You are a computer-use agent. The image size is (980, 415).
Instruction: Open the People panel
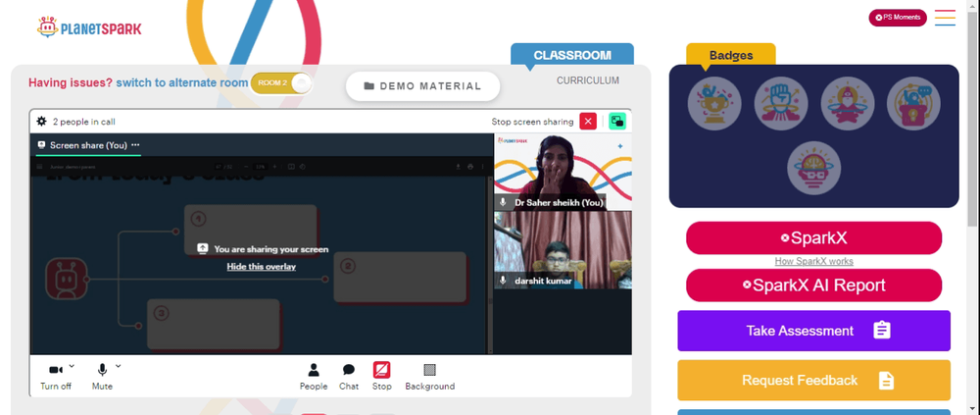[314, 376]
